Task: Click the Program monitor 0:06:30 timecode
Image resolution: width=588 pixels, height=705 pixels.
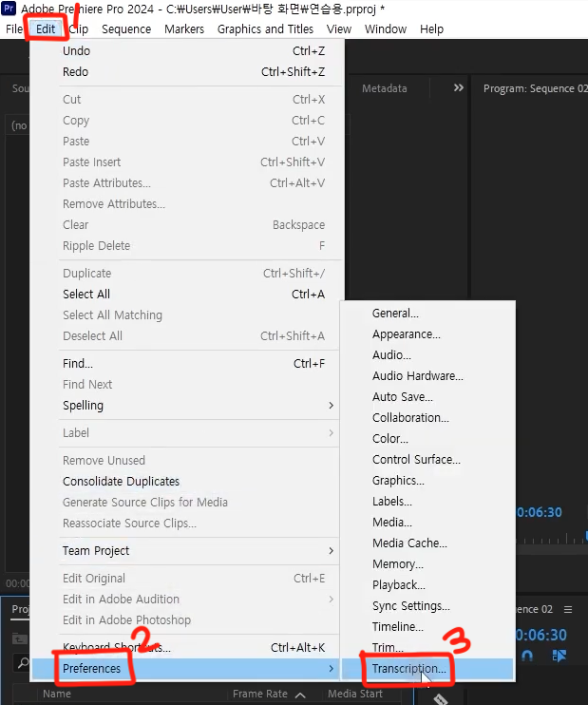Action: point(539,512)
